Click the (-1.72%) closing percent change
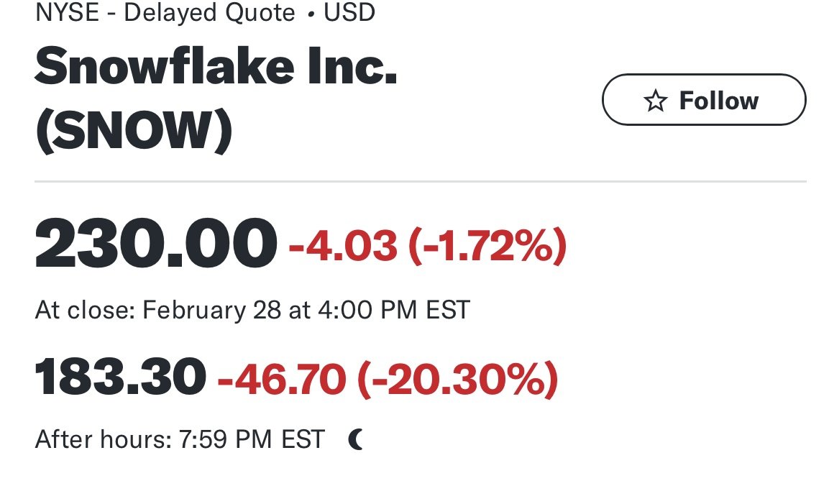The image size is (829, 504). click(x=487, y=246)
